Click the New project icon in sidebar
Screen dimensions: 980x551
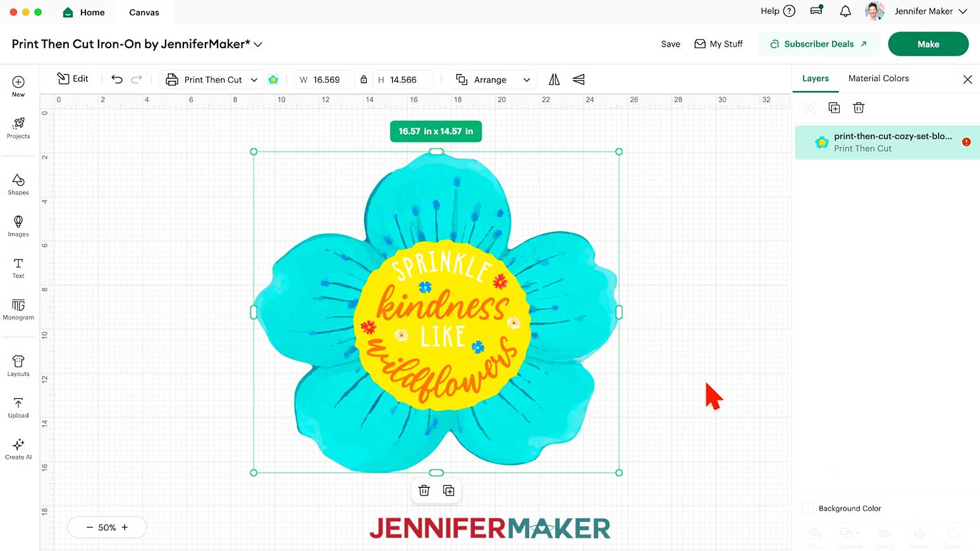point(18,86)
